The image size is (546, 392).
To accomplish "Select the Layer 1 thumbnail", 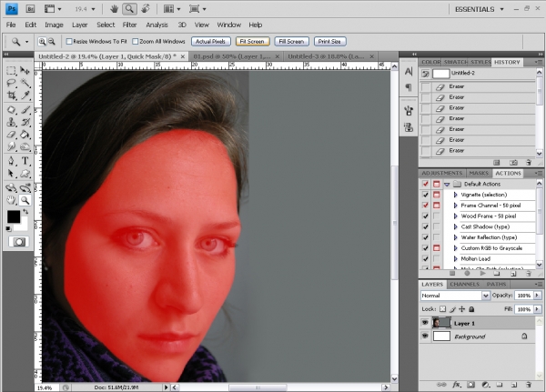I will pos(441,323).
